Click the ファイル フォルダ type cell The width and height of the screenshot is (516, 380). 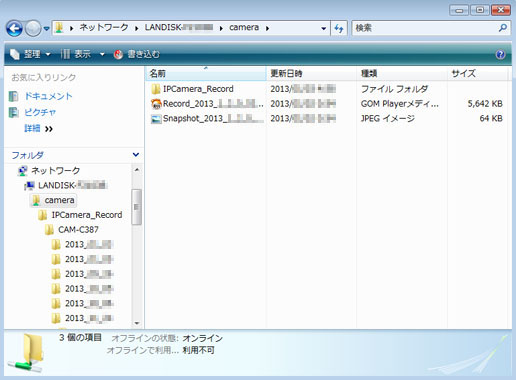394,89
